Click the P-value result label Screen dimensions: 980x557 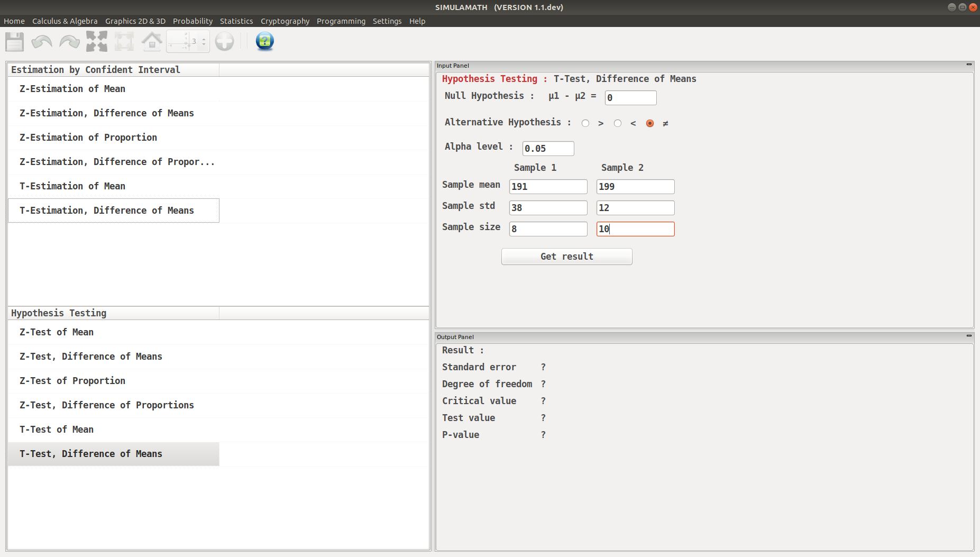461,435
